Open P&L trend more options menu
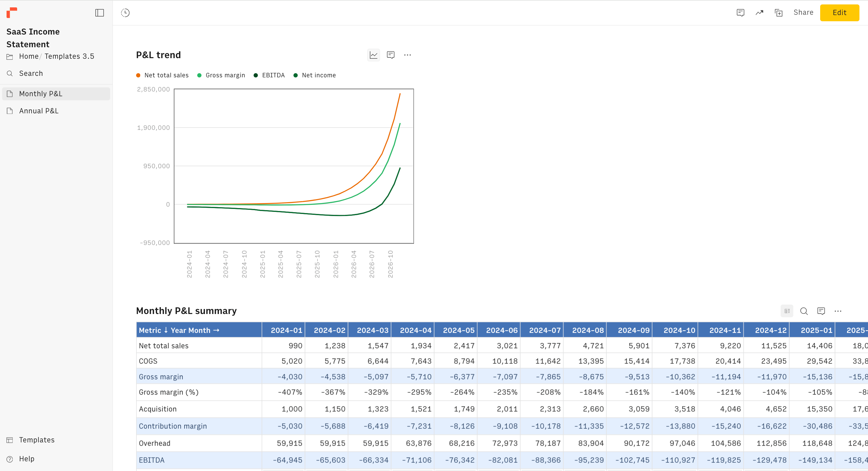868x471 pixels. pyautogui.click(x=407, y=55)
